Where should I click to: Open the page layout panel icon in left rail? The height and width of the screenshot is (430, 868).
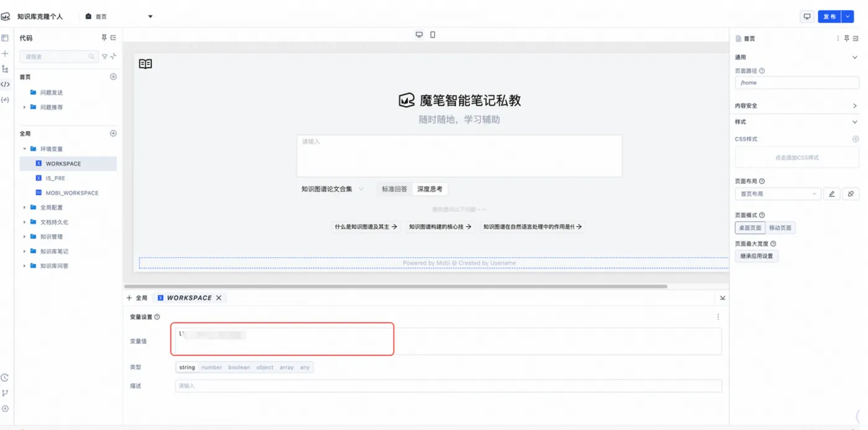click(5, 38)
